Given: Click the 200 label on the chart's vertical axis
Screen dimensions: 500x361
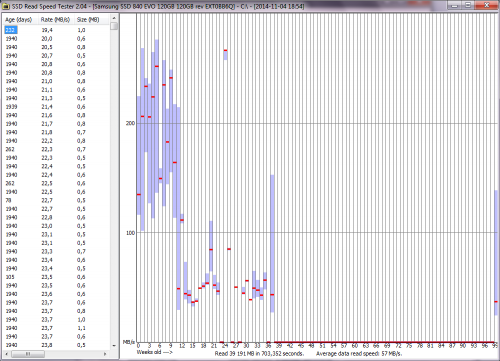Looking at the screenshot, I should (x=130, y=123).
